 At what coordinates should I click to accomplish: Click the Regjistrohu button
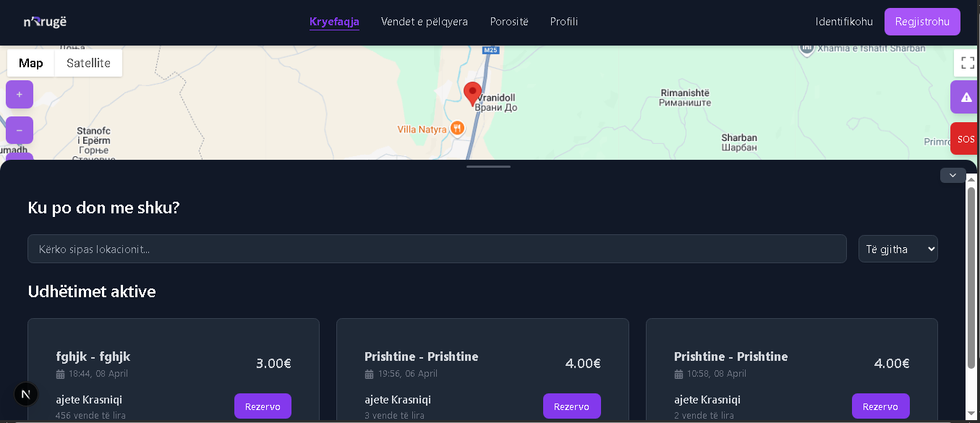(x=922, y=22)
